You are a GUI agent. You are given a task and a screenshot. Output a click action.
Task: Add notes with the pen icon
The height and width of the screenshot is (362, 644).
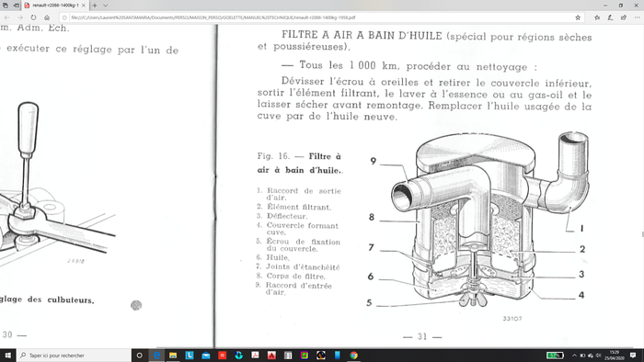[610, 17]
